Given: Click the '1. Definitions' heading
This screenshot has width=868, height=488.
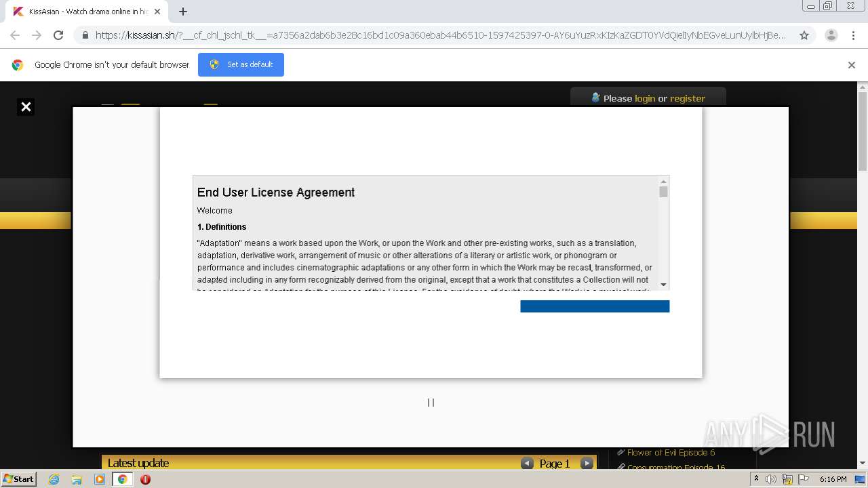Looking at the screenshot, I should [x=222, y=227].
